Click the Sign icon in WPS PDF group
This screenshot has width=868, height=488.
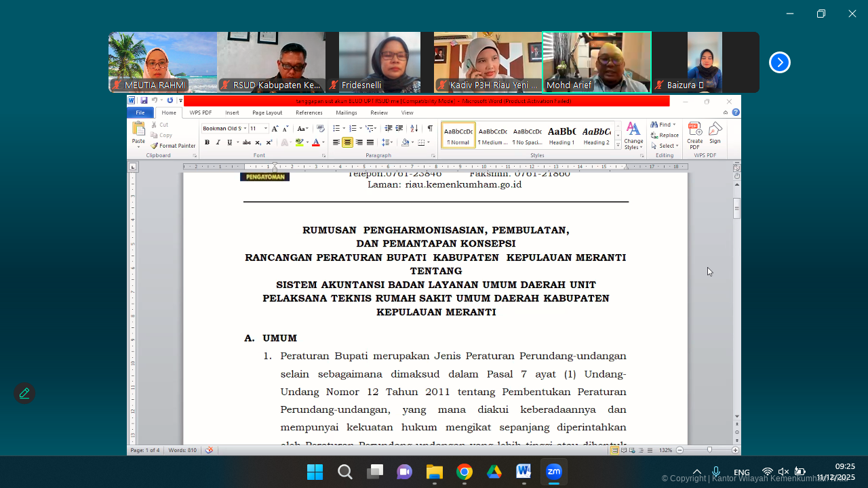[x=715, y=132]
